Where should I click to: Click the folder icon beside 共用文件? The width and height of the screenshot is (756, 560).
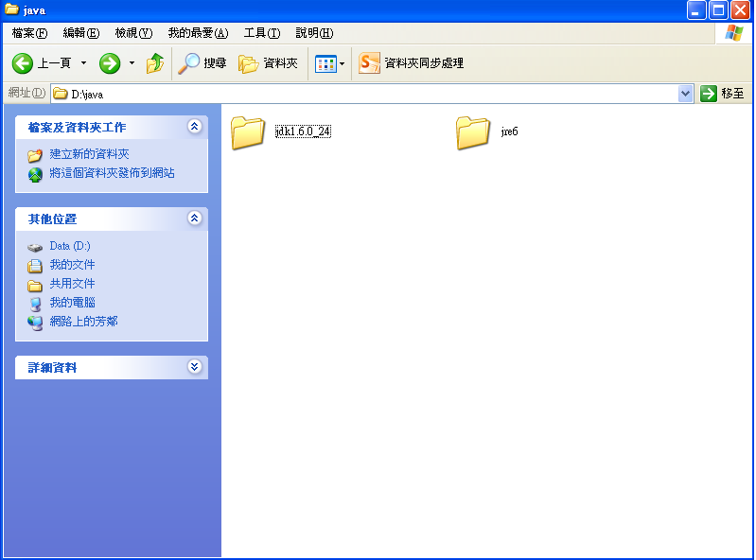coord(35,286)
